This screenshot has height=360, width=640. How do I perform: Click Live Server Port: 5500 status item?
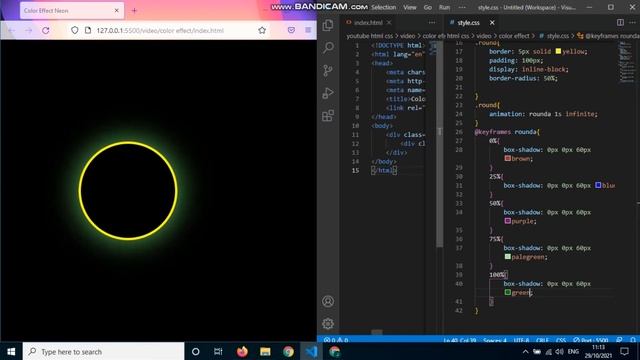point(591,340)
